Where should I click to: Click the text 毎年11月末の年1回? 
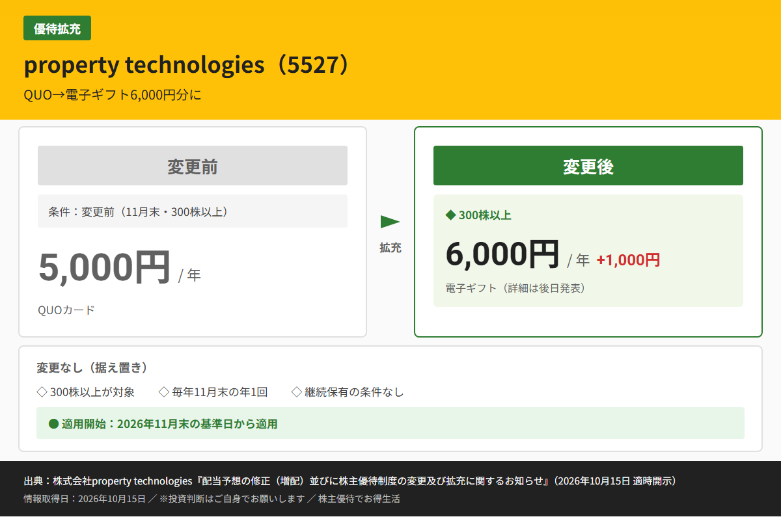click(x=220, y=392)
